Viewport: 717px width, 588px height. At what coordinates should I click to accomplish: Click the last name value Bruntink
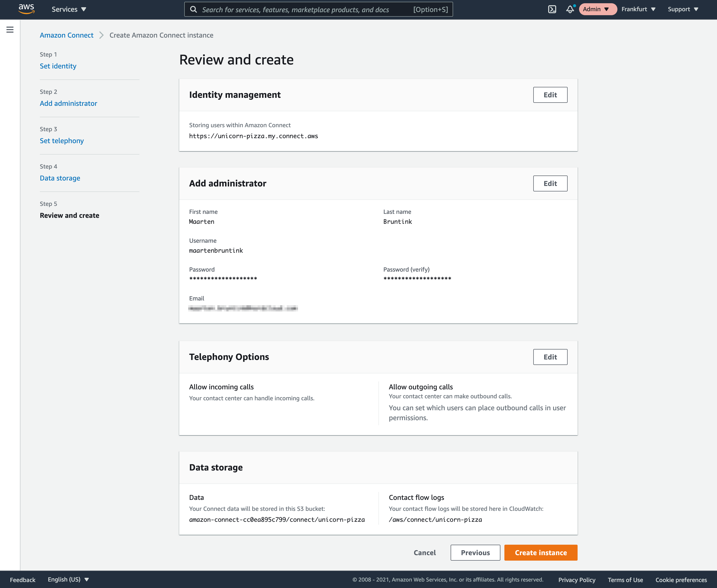click(398, 222)
